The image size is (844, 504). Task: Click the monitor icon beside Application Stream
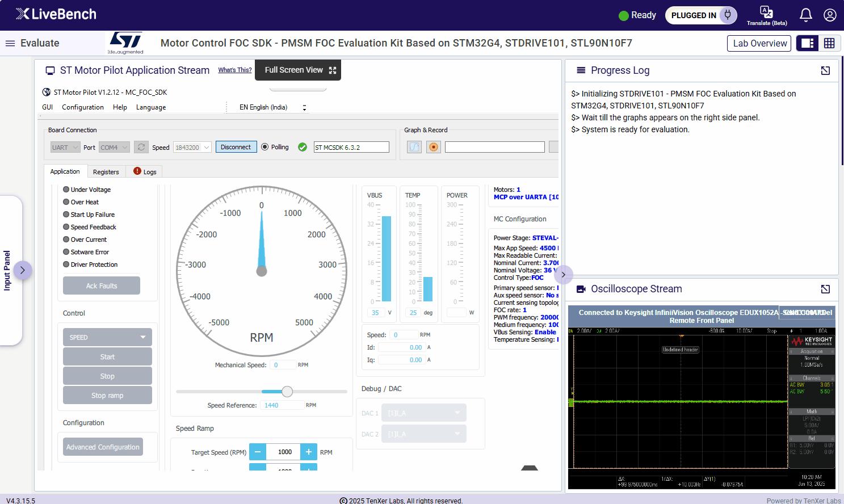click(x=50, y=70)
